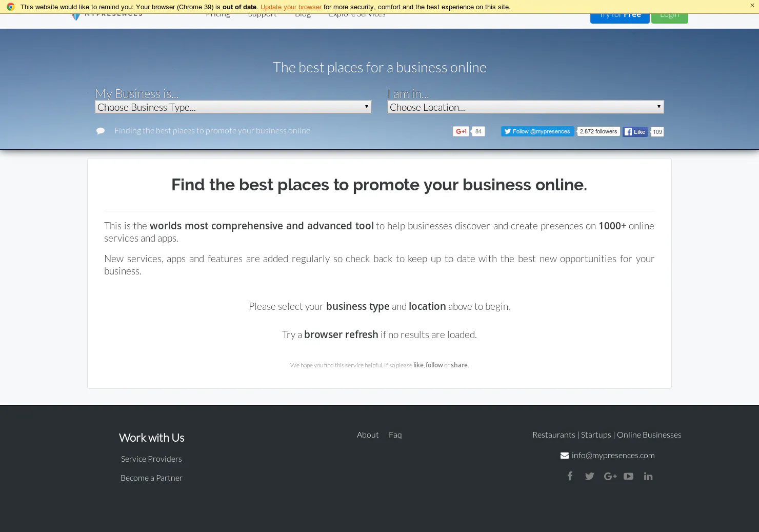The image size is (759, 532).
Task: Open Explore Services in the navigation
Action: point(357,16)
